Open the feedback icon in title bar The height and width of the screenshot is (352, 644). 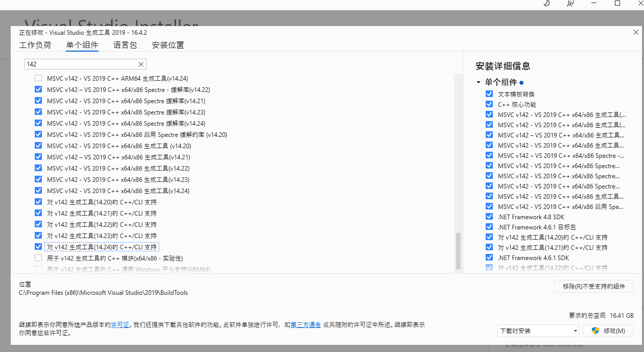click(570, 3)
